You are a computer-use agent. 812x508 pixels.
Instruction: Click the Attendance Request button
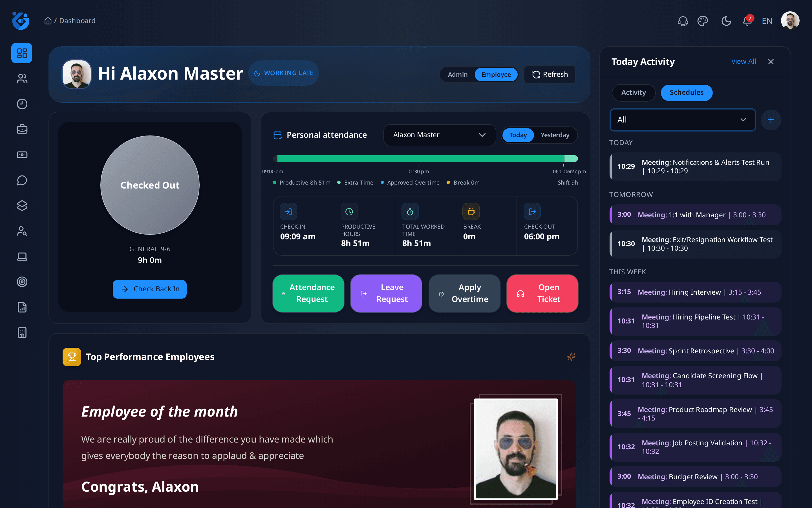(x=308, y=293)
